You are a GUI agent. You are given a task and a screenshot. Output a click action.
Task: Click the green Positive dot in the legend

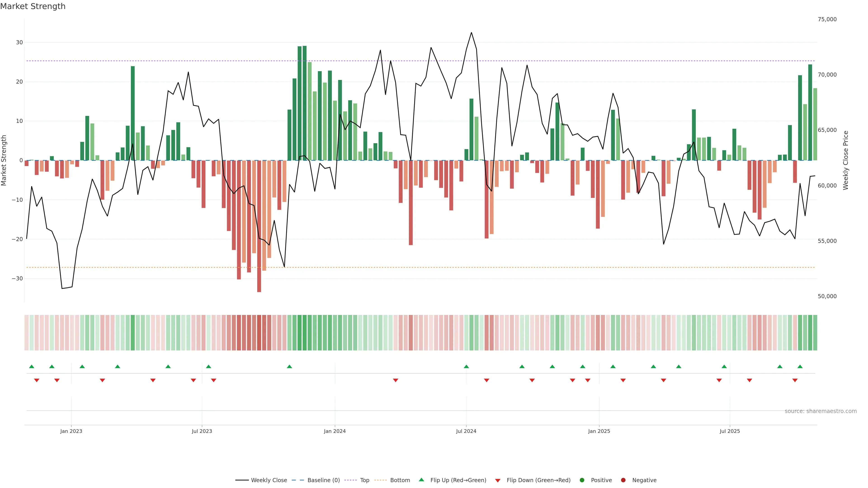point(582,480)
